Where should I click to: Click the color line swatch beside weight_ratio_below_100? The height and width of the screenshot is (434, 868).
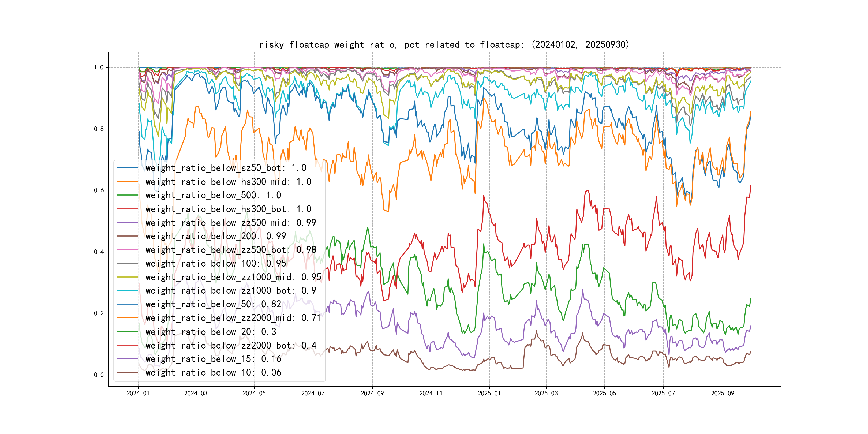pos(128,264)
